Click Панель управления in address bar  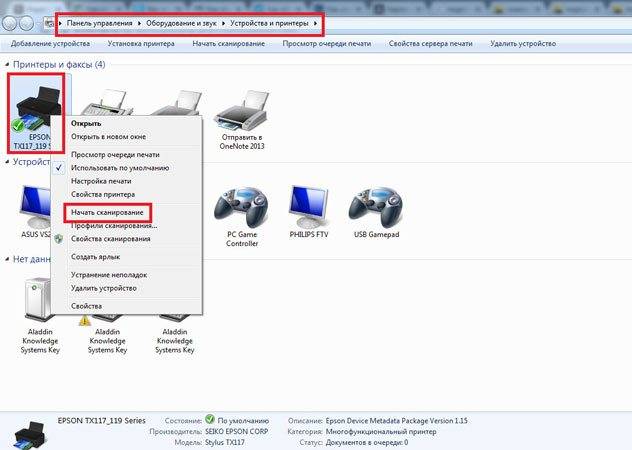click(100, 23)
